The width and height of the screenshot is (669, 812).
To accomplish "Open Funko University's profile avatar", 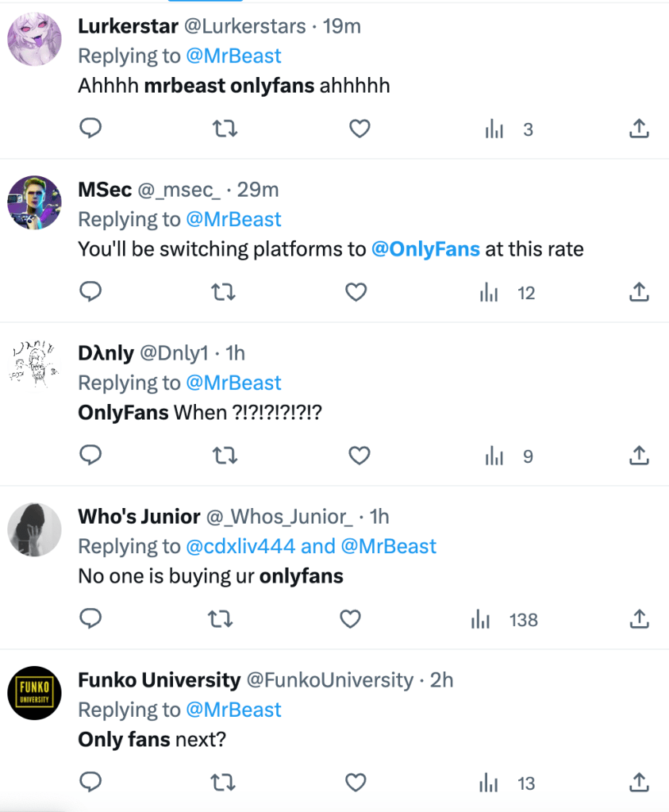I will point(34,693).
